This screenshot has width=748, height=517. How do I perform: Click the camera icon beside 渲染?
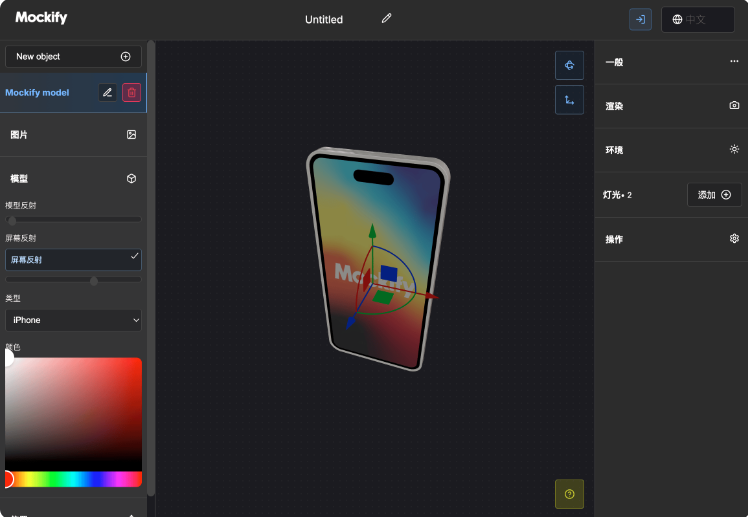click(734, 105)
